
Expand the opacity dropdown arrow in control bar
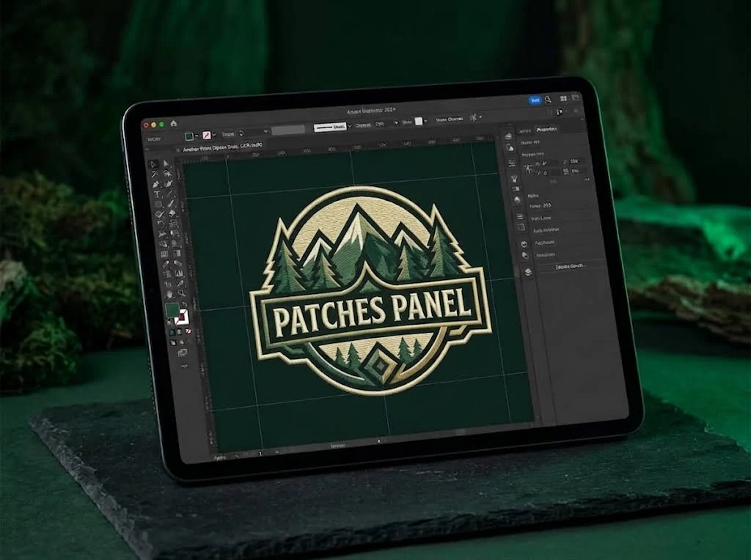click(x=396, y=123)
